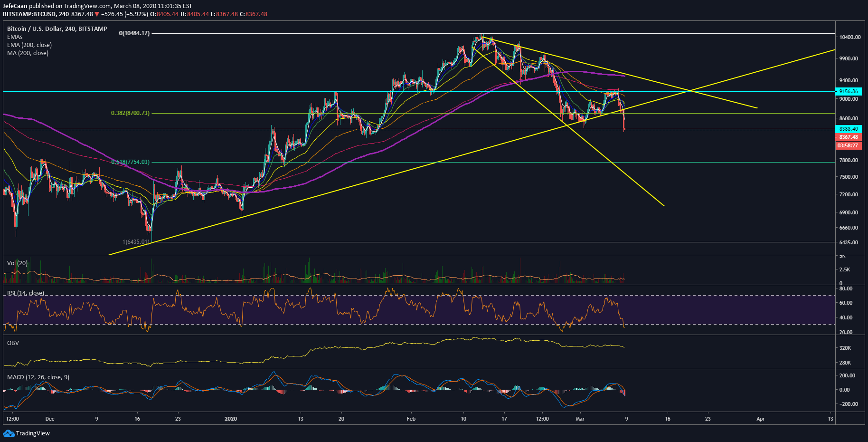The width and height of the screenshot is (868, 442).
Task: Select the MACD (12, 26, close, 9) label
Action: point(38,377)
